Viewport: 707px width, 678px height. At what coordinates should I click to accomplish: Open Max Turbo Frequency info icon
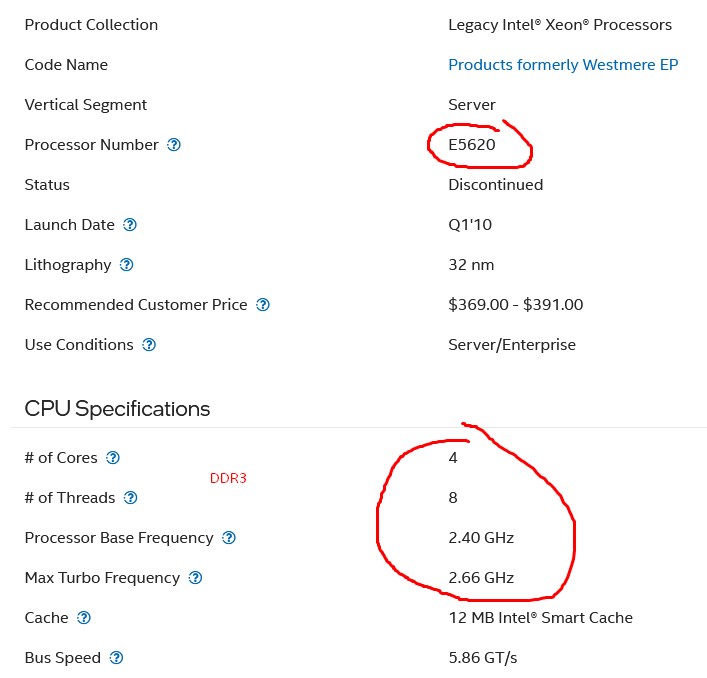tap(195, 578)
